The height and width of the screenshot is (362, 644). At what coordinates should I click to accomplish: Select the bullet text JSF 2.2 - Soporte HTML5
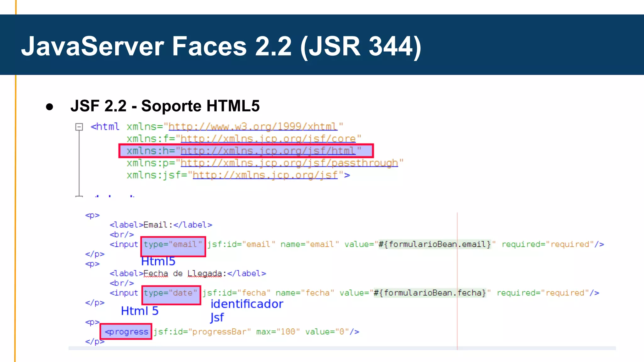[x=165, y=106]
